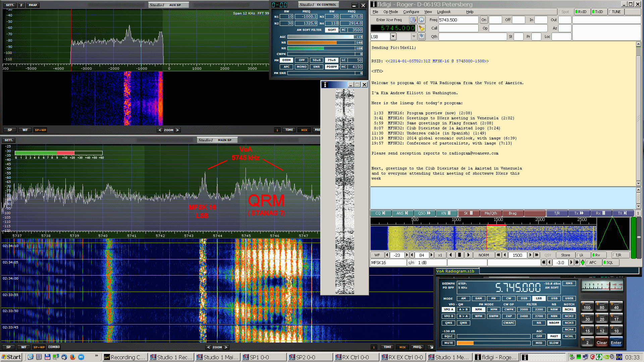Expand the LSB mode dropdown
This screenshot has width=644, height=362.
click(x=393, y=37)
